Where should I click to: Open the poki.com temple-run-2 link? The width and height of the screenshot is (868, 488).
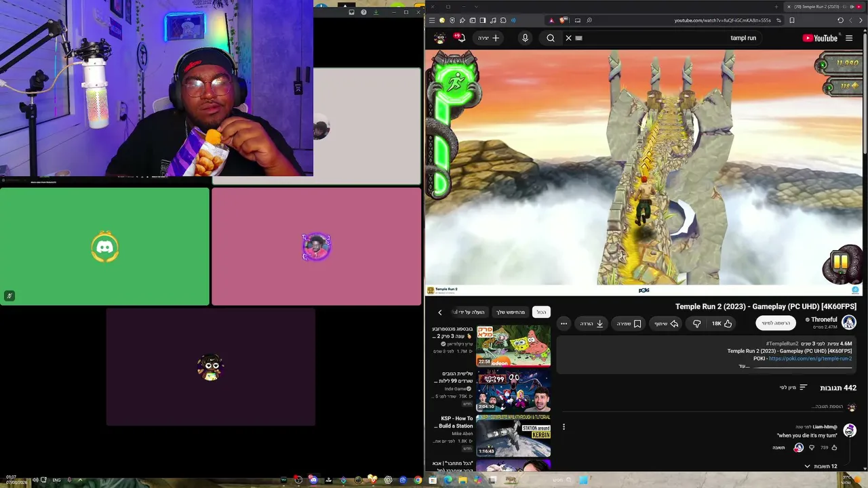click(x=810, y=359)
